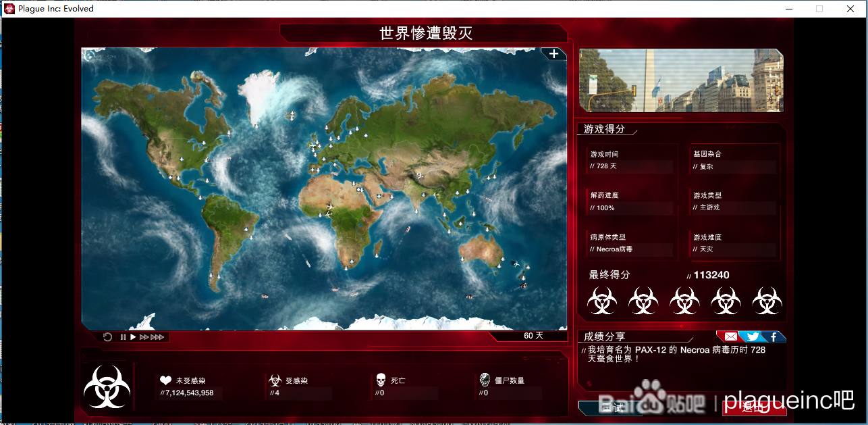
Task: Share the result by email
Action: click(x=730, y=336)
